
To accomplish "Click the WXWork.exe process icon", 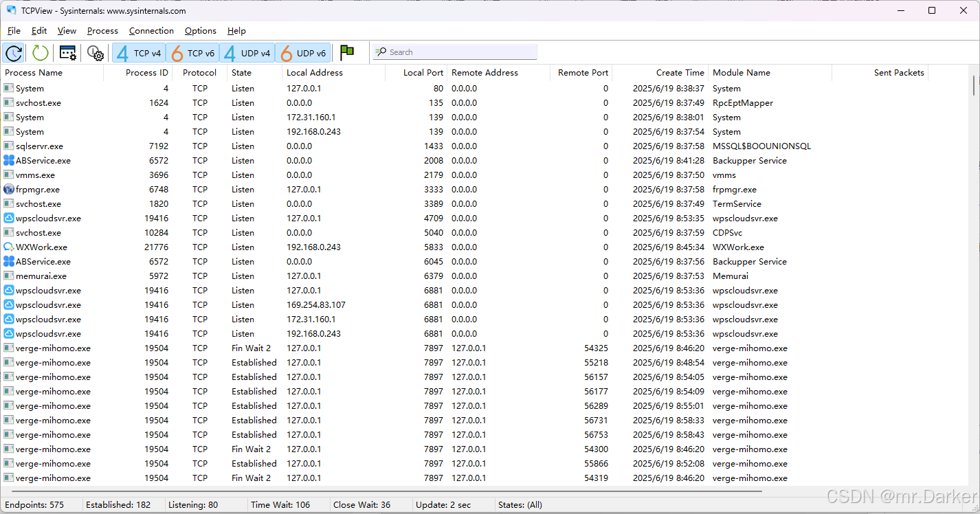I will 8,247.
